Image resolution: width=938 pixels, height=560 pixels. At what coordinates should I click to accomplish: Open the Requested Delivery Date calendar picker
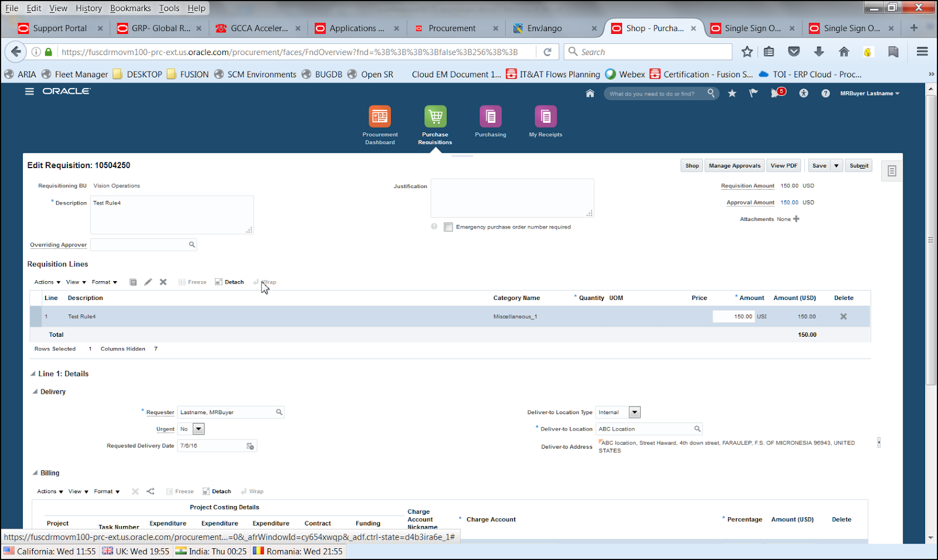point(250,445)
